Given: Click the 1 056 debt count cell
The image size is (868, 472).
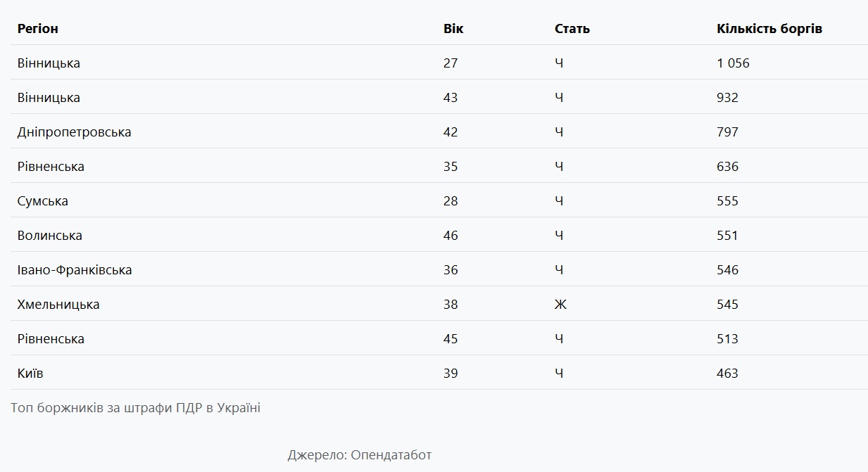Looking at the screenshot, I should 733,63.
